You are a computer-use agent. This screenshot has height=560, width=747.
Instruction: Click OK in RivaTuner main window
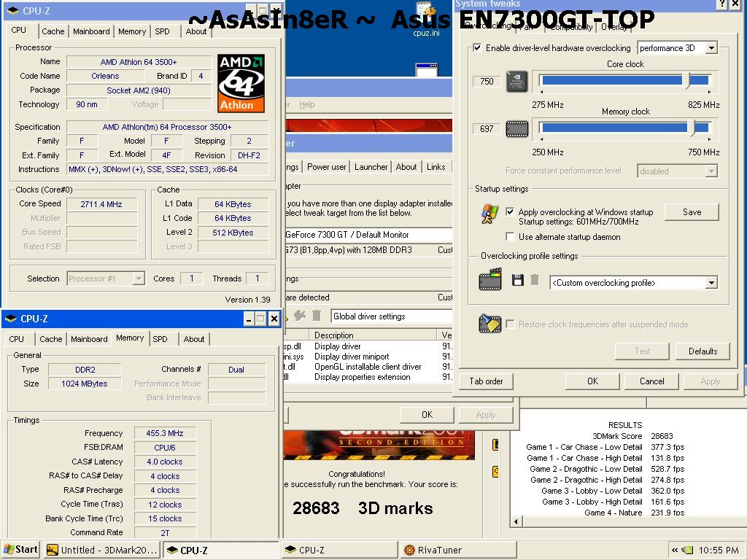point(427,415)
